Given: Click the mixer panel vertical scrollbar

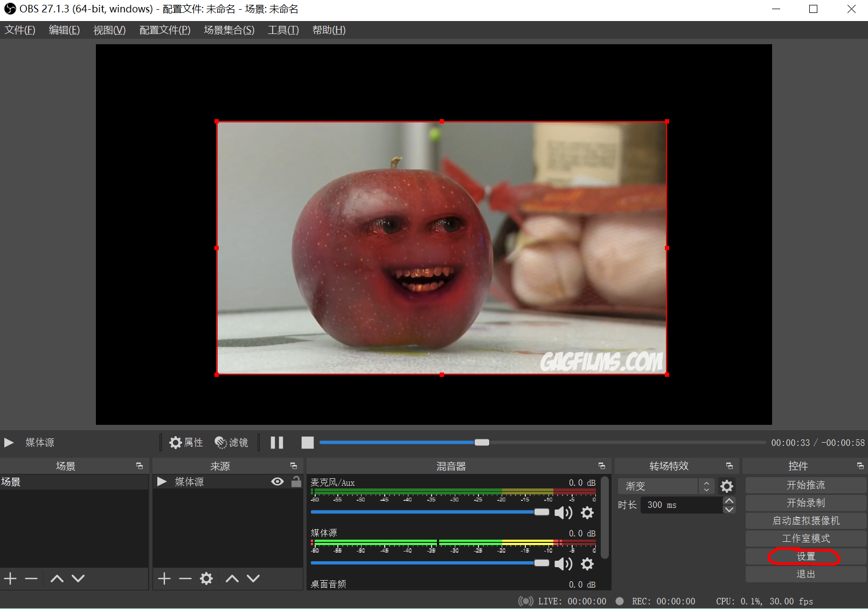Looking at the screenshot, I should 605,518.
